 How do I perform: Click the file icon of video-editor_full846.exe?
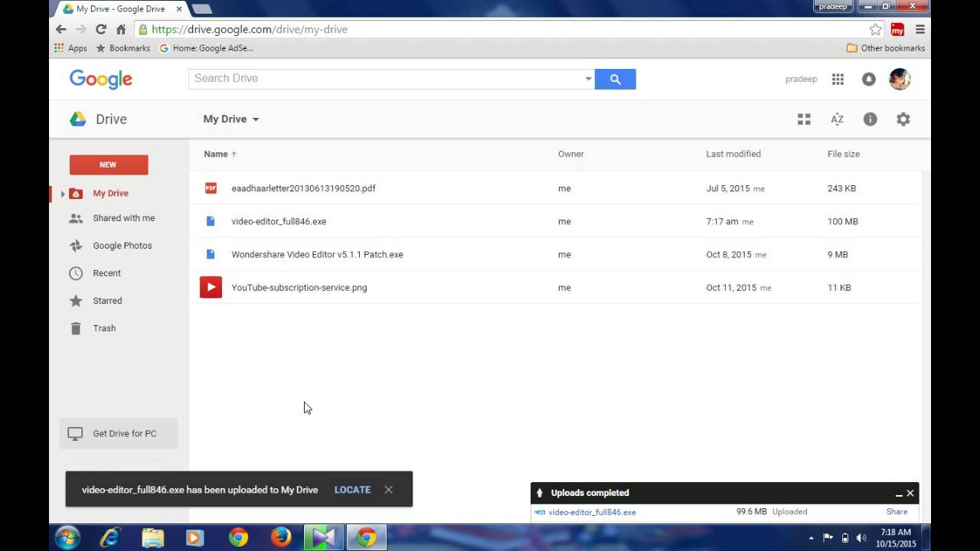(x=211, y=221)
